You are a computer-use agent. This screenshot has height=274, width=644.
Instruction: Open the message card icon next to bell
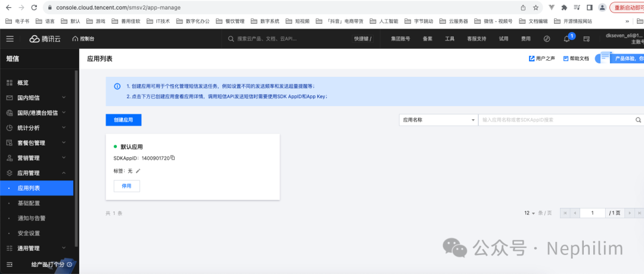pyautogui.click(x=587, y=39)
